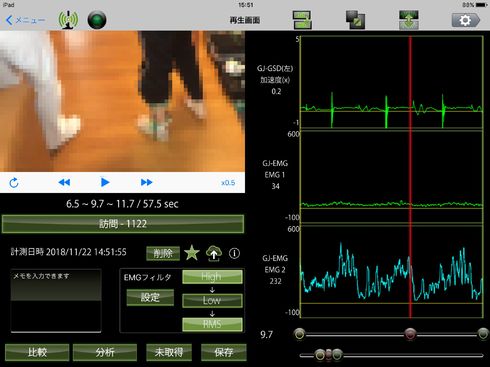Select the red playhead slider knob
This screenshot has height=367, width=490.
click(x=410, y=334)
